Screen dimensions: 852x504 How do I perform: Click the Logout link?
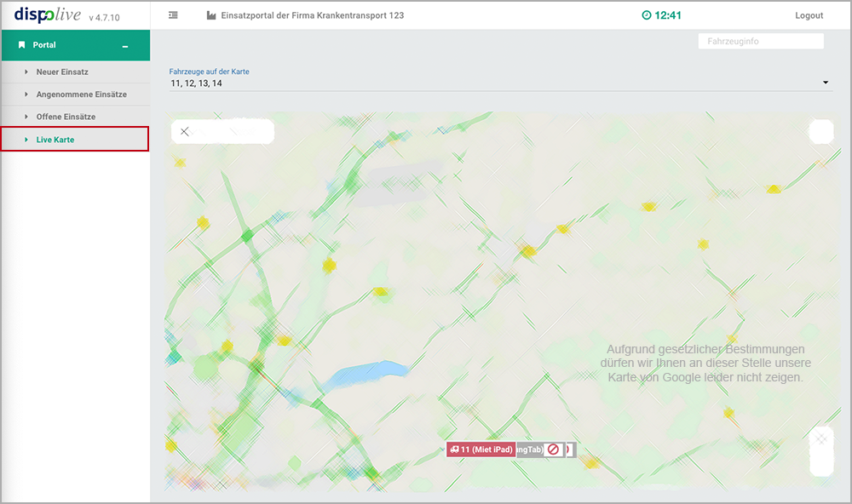[x=809, y=15]
